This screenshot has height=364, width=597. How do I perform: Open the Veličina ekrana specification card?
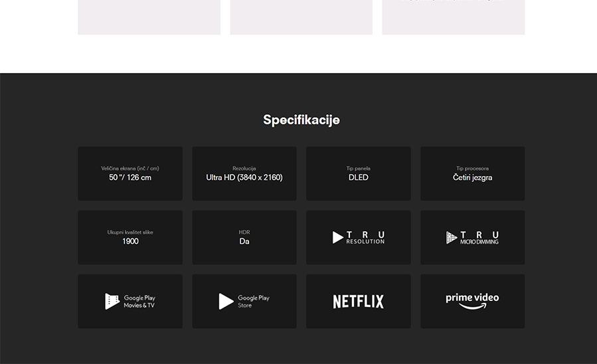pyautogui.click(x=130, y=173)
